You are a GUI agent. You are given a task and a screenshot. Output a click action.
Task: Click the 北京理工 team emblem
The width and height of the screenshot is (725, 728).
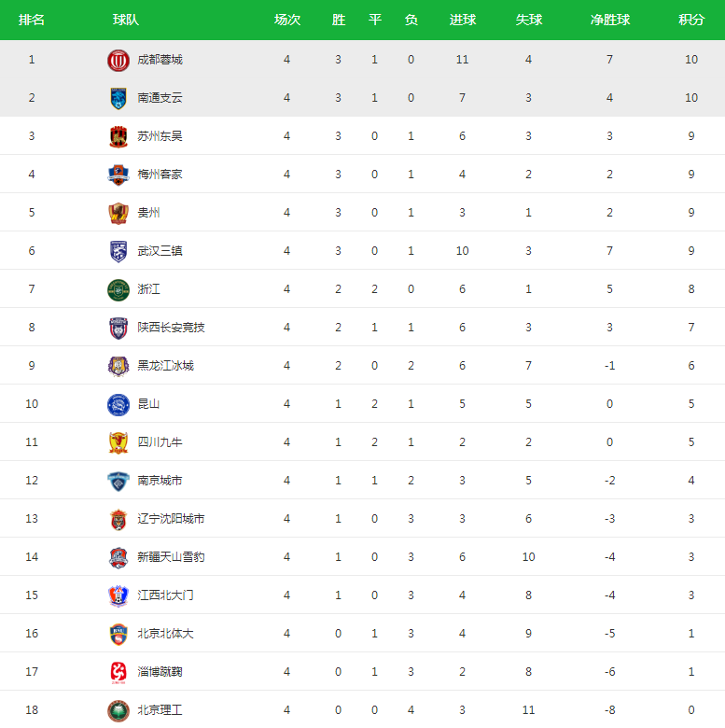coord(119,711)
